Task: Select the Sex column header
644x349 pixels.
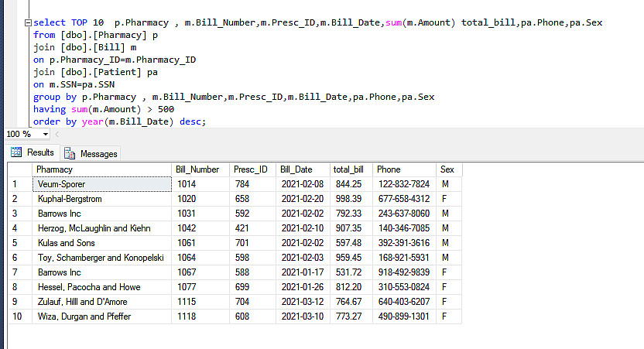Action: pyautogui.click(x=449, y=169)
